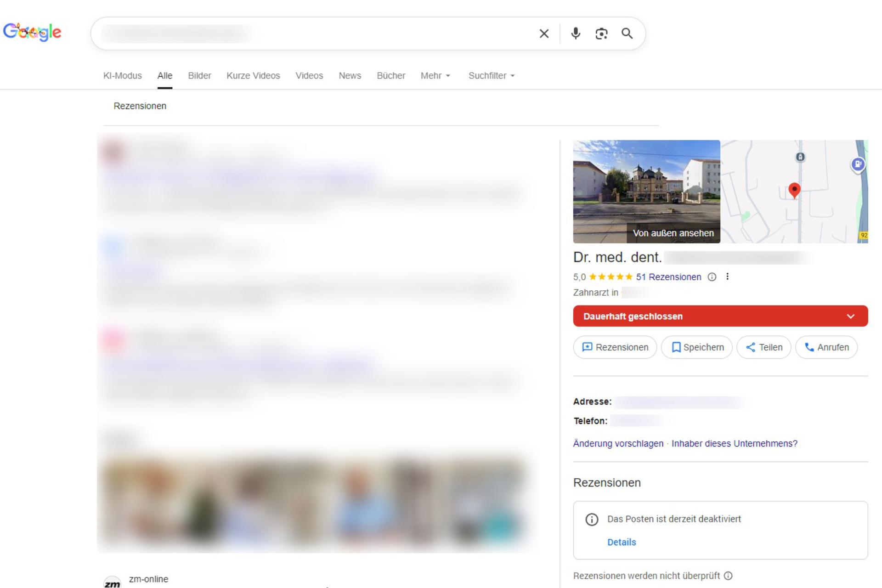The image size is (882, 588).
Task: Expand the Mehr dropdown
Action: point(435,76)
